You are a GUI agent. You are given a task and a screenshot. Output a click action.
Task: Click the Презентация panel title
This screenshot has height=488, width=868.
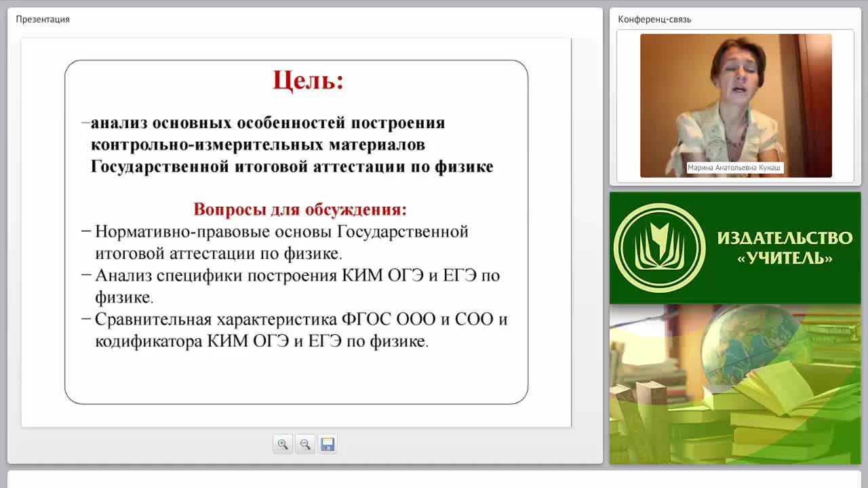(x=43, y=19)
